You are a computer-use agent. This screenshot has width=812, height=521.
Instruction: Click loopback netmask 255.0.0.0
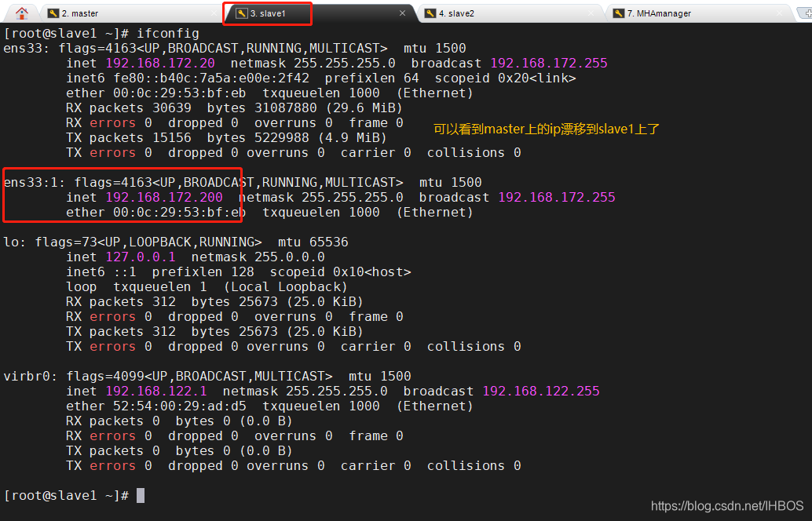290,257
